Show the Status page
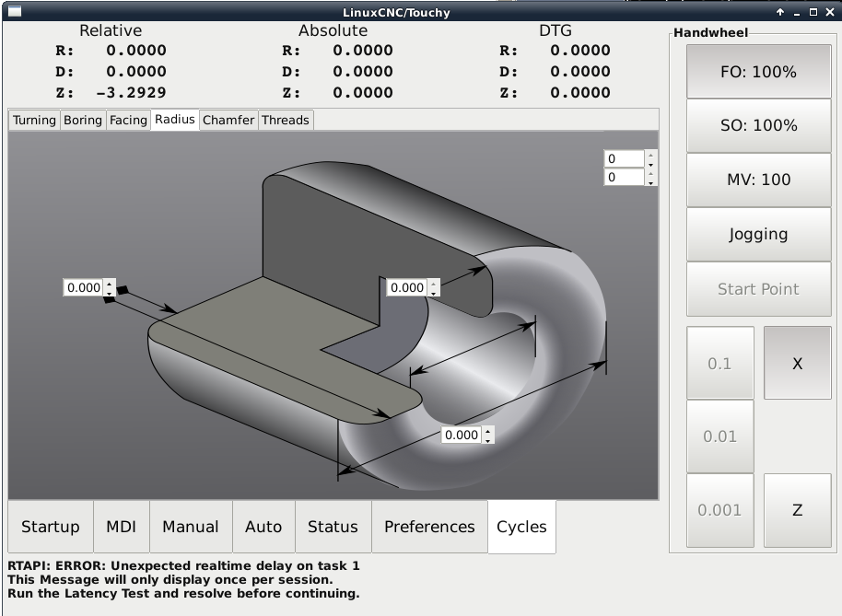The image size is (842, 616). click(x=333, y=527)
